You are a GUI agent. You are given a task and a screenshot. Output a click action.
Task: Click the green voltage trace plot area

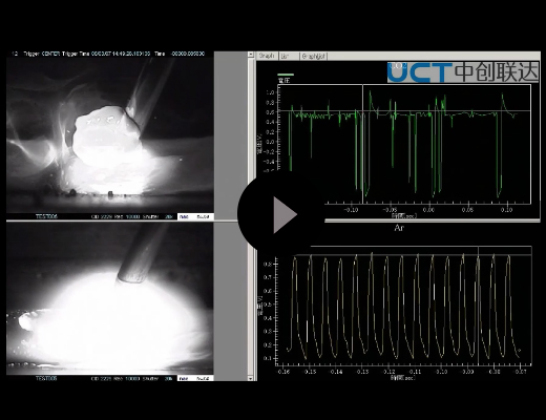pyautogui.click(x=404, y=144)
